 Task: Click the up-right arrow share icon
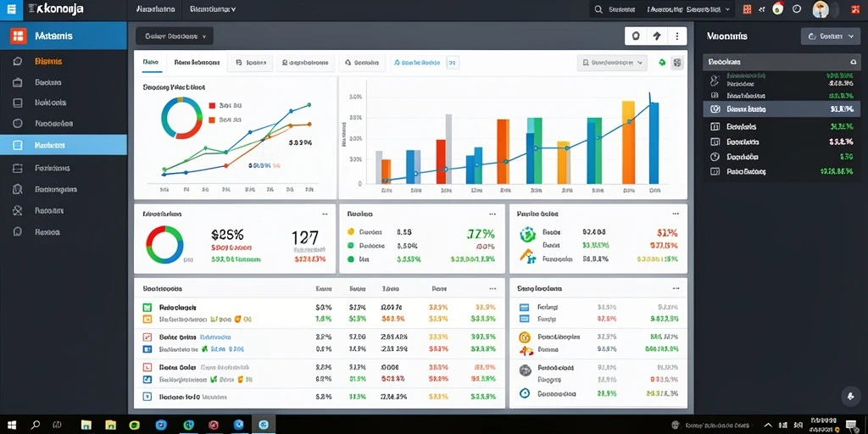(x=657, y=36)
